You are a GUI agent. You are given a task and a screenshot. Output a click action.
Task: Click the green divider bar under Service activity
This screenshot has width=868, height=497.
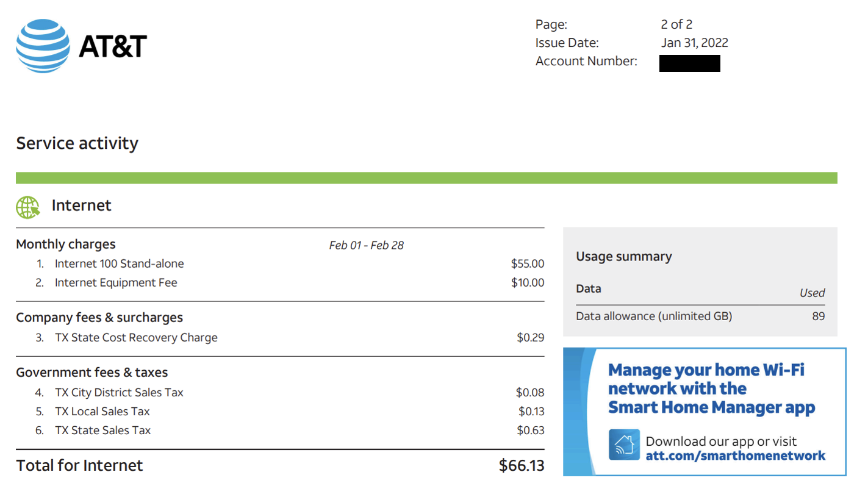[426, 177]
